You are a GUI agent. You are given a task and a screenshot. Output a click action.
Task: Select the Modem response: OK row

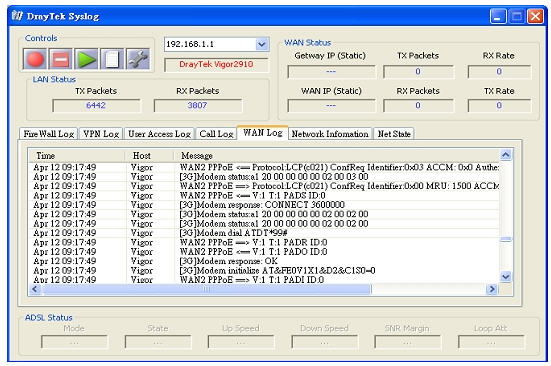click(x=264, y=261)
